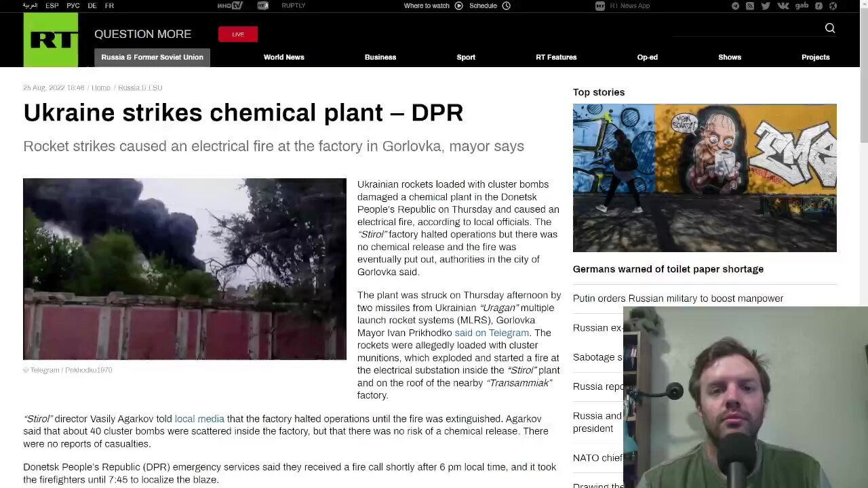Open the Sport section
Image resolution: width=868 pixels, height=488 pixels.
[466, 57]
